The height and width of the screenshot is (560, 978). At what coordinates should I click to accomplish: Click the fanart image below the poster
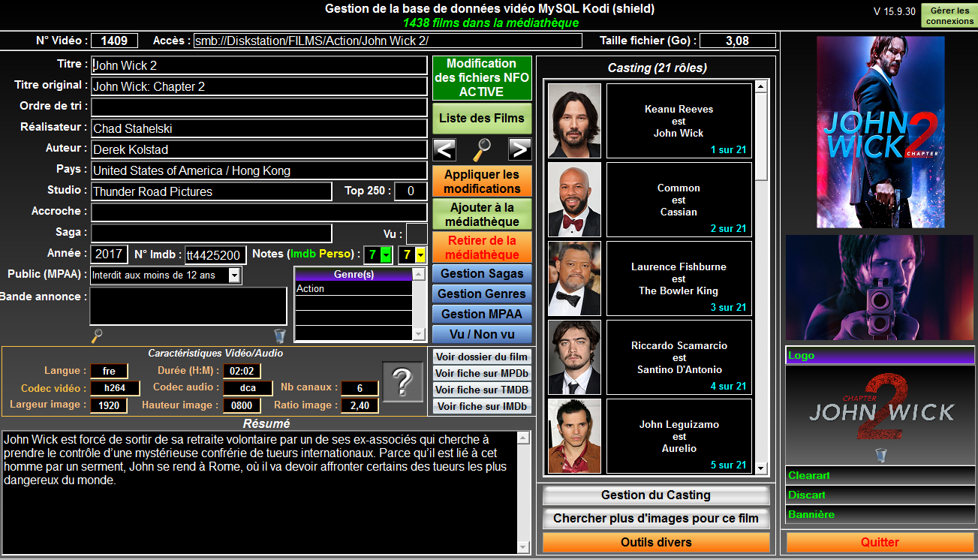coord(880,288)
